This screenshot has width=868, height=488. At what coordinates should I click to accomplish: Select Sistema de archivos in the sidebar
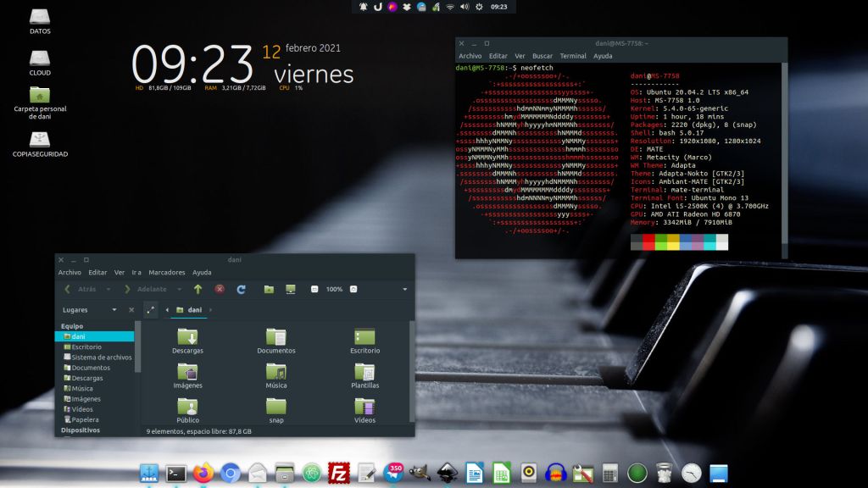tap(101, 358)
